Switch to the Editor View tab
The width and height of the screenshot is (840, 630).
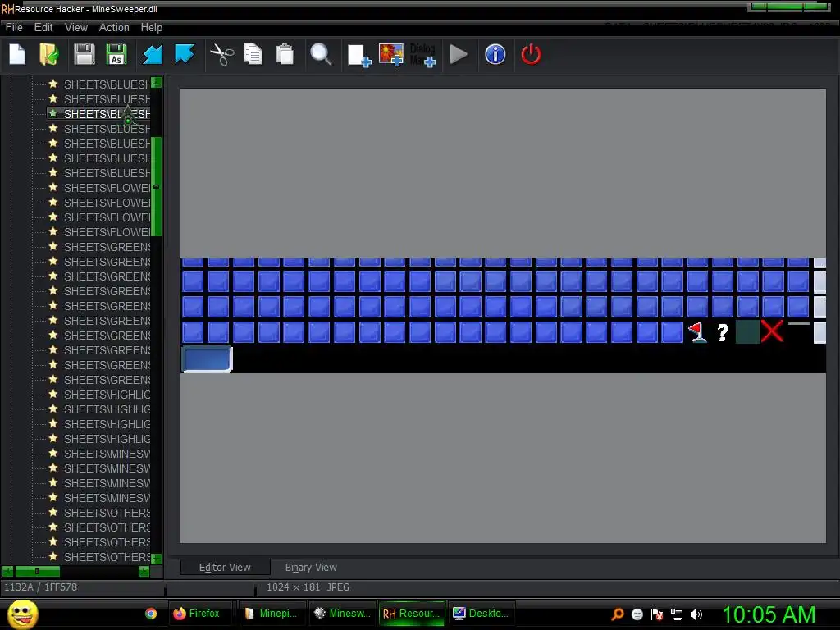[x=225, y=568]
